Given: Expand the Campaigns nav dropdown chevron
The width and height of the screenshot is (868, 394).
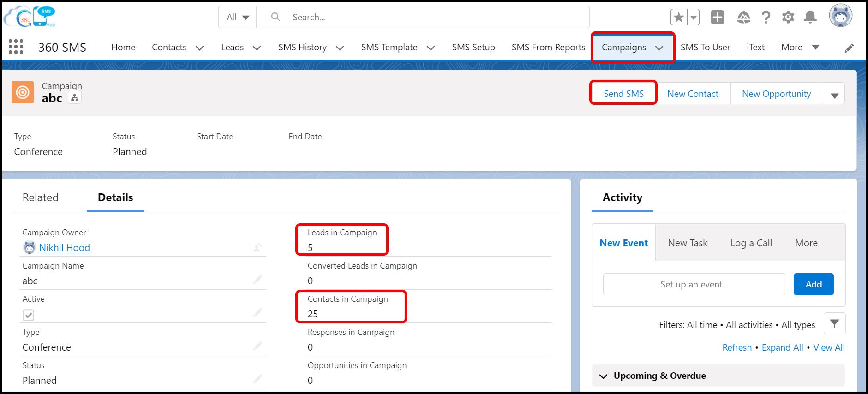Looking at the screenshot, I should [x=659, y=48].
